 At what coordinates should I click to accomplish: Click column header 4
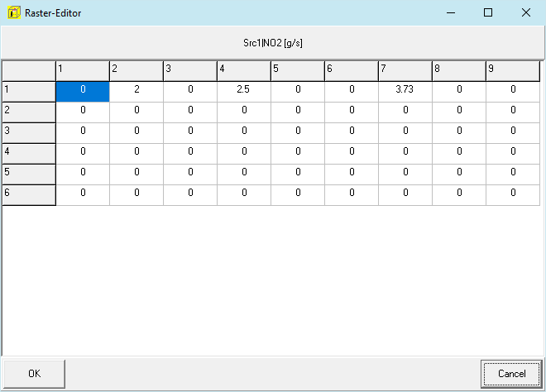pos(244,71)
